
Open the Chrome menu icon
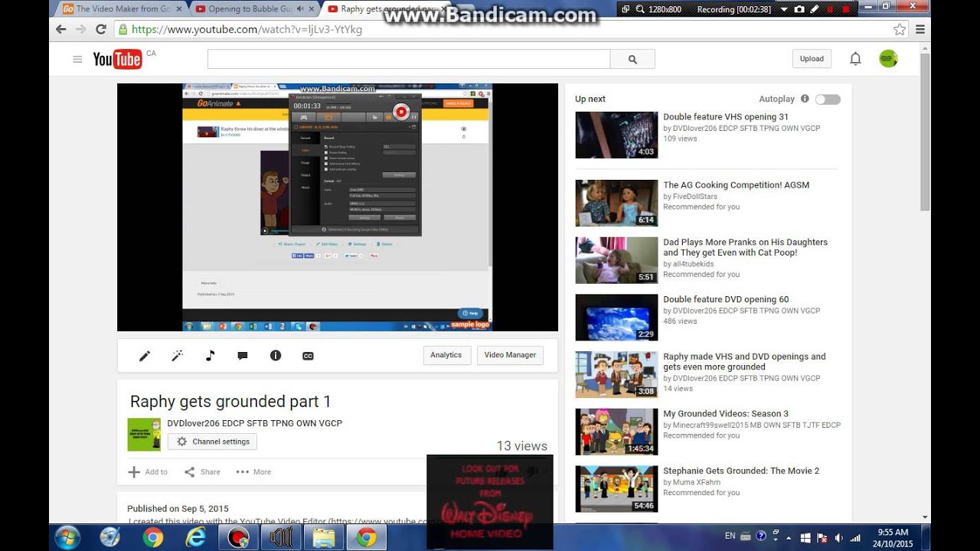(920, 29)
